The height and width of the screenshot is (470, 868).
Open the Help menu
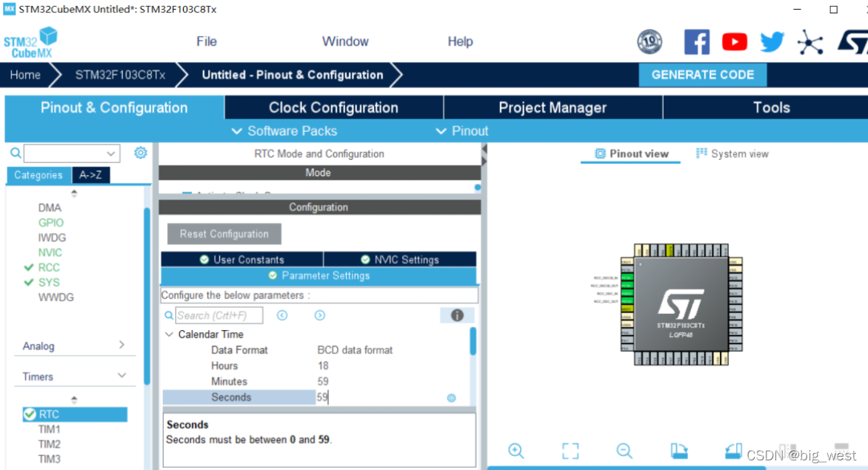pos(460,41)
